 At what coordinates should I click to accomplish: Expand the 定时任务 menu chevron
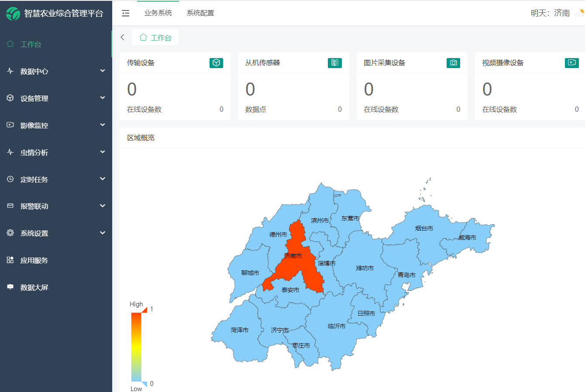tap(103, 179)
